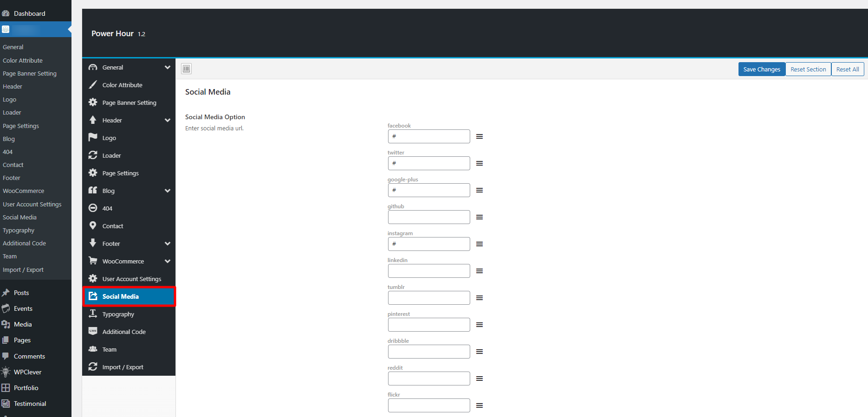Expand the Blog section chevron

(x=168, y=191)
